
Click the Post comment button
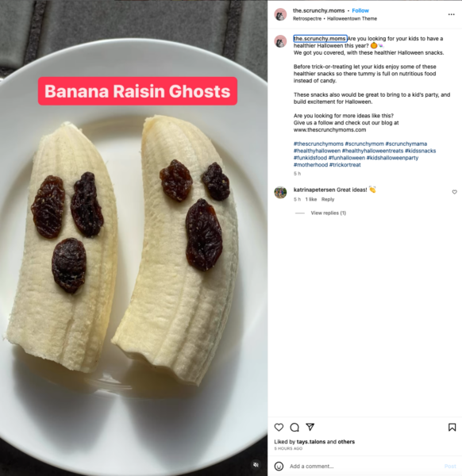pyautogui.click(x=450, y=466)
